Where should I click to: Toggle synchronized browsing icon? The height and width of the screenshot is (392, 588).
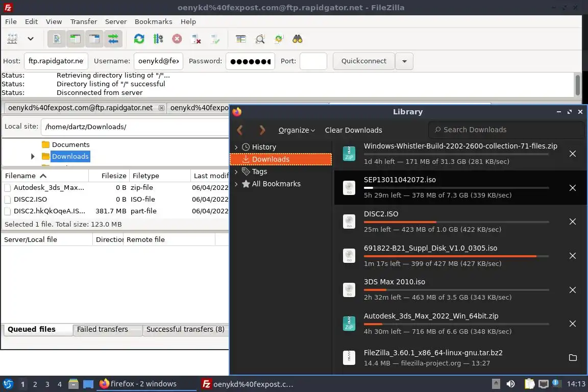279,39
